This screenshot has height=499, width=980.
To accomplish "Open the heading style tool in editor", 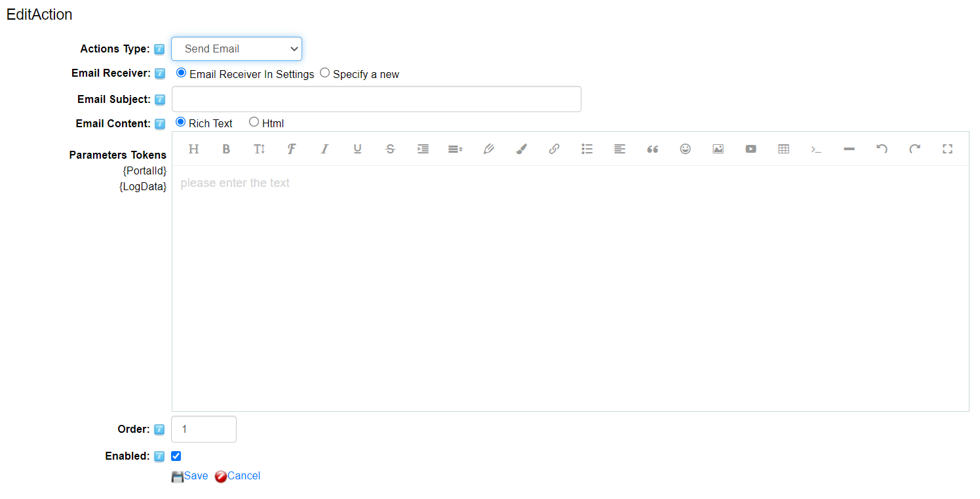I will (x=193, y=149).
